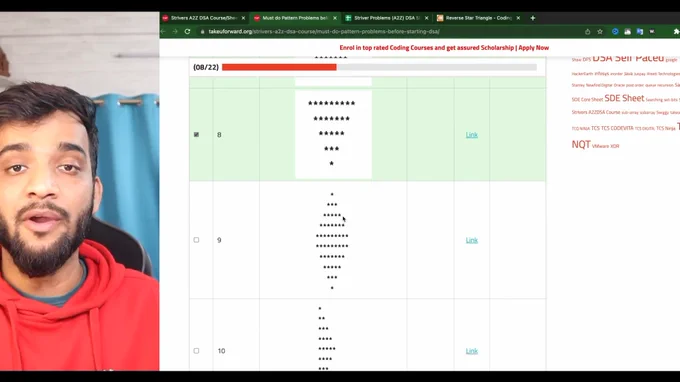The height and width of the screenshot is (382, 680).
Task: Select the Must do Pattern Problems tab
Action: coord(295,18)
